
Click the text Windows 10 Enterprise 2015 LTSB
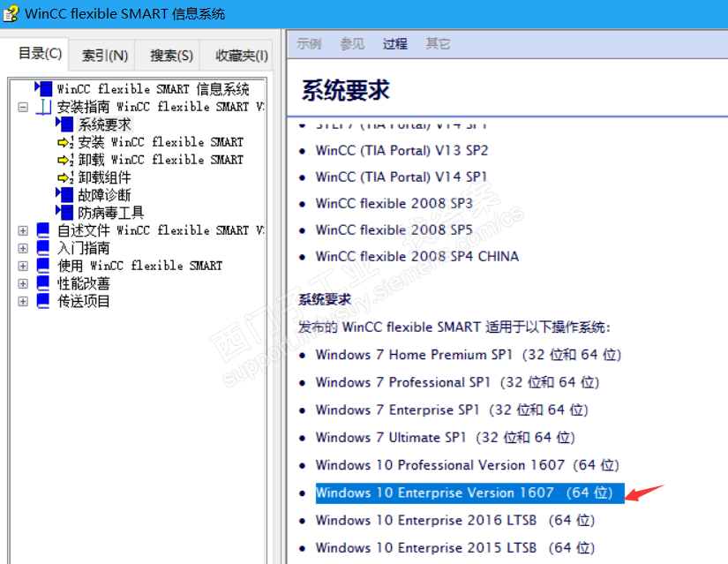tap(426, 548)
